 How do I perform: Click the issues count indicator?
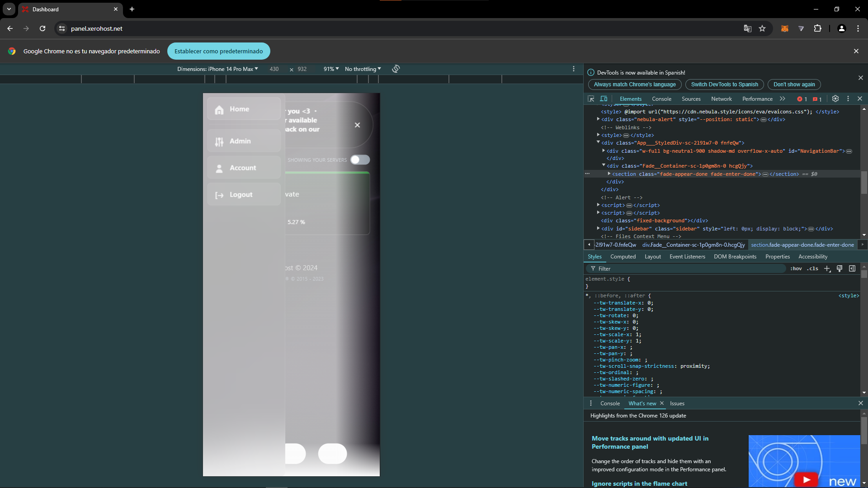click(x=817, y=99)
